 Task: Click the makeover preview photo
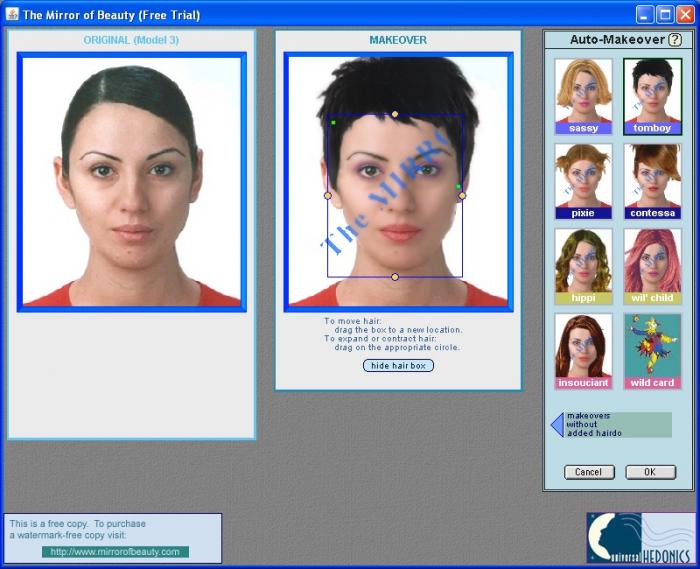398,182
